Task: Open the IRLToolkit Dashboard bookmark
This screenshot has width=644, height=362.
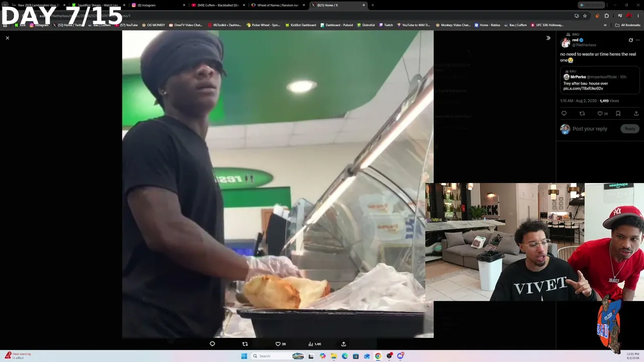Action: pyautogui.click(x=224, y=25)
